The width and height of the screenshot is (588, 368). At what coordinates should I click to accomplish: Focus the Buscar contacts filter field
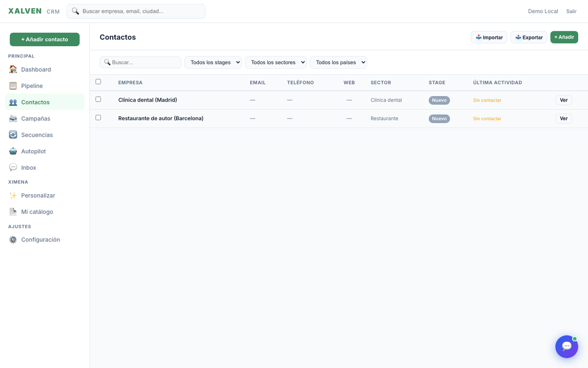click(140, 62)
